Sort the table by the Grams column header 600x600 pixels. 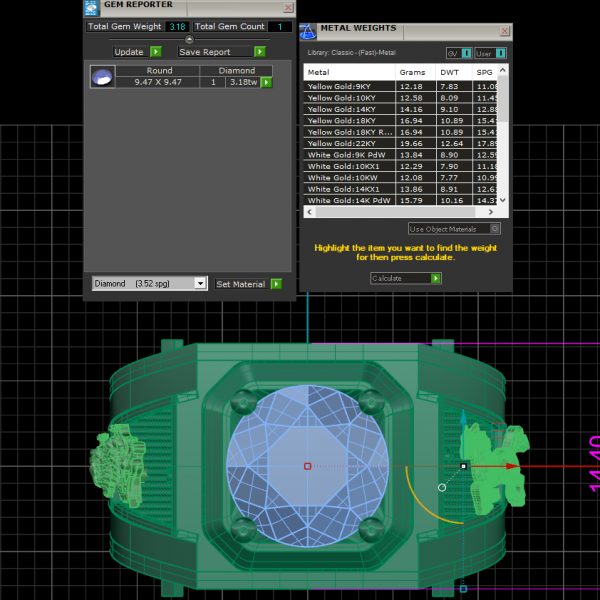(412, 73)
